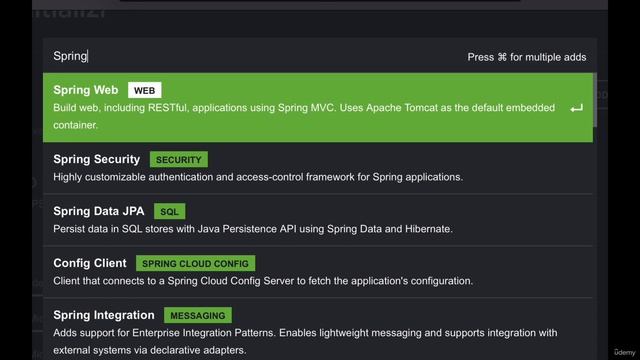Select the Spring Web dependency

pos(318,108)
